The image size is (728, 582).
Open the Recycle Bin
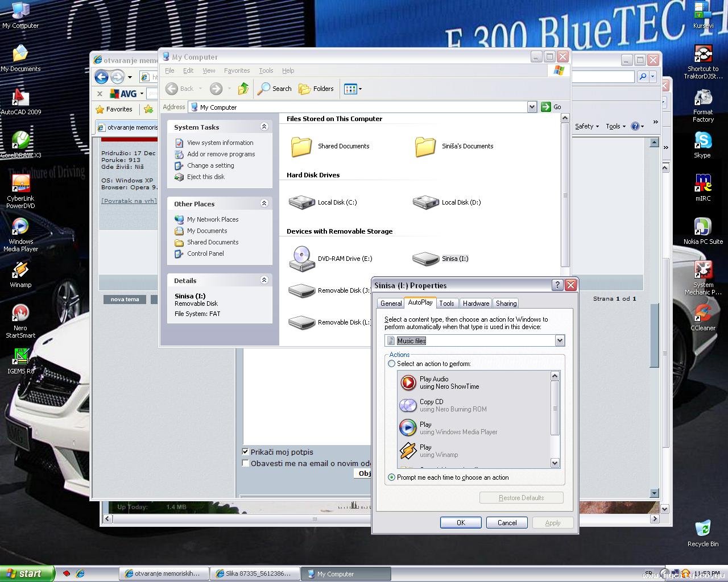[x=703, y=534]
